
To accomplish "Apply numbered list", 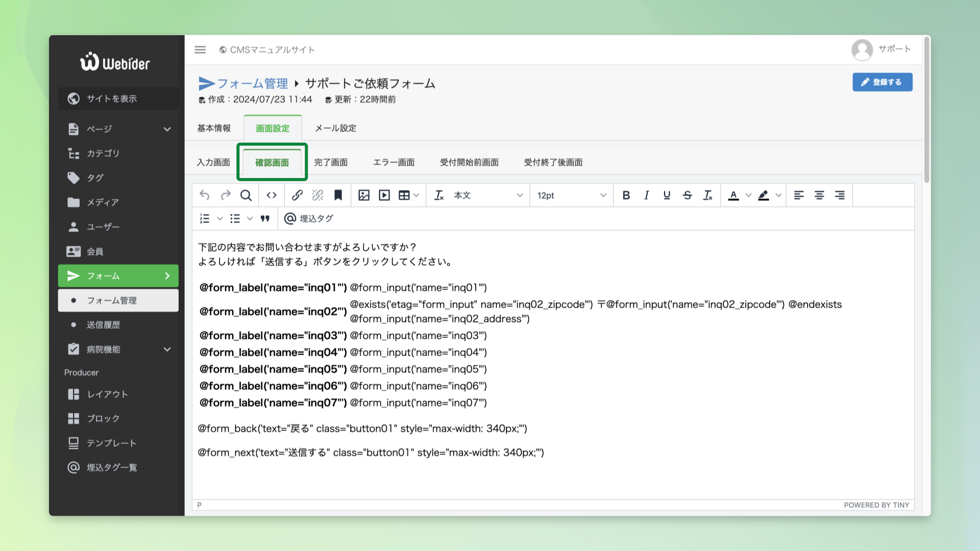I will (x=205, y=218).
